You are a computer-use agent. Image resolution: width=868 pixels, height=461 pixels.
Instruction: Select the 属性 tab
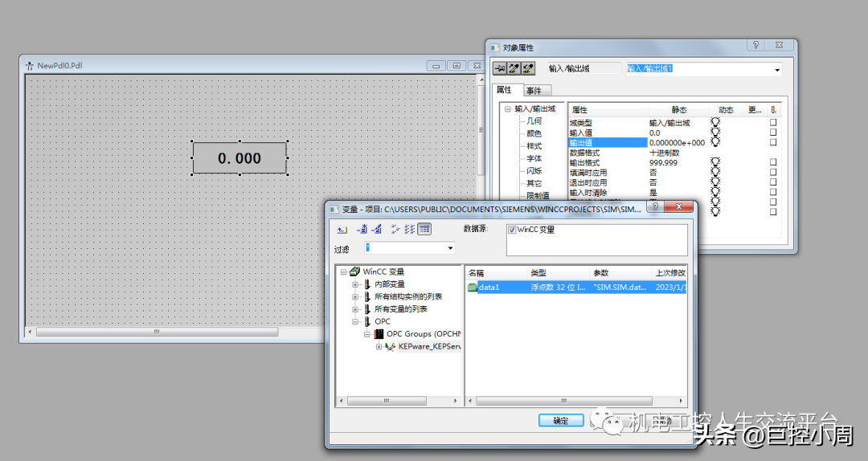coord(504,90)
